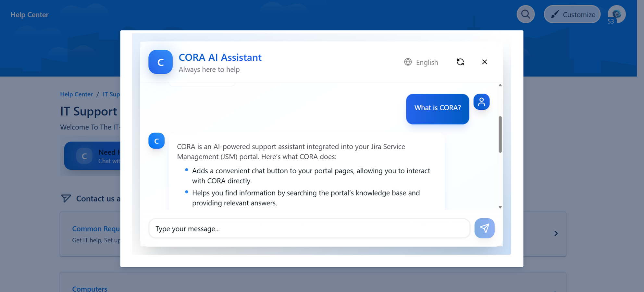Click the 'Helps you find information' bullet
Screen dimensions: 644x292
click(x=306, y=198)
